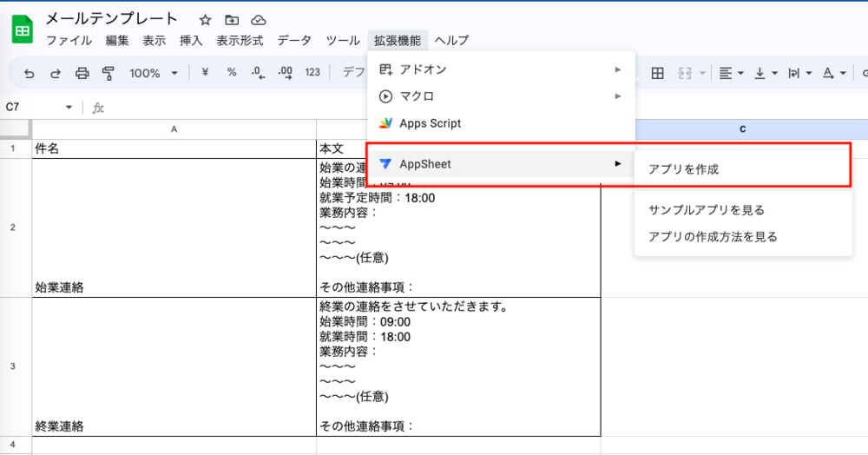Open the 編集 menu
Viewport: 868px width, 455px height.
(117, 41)
